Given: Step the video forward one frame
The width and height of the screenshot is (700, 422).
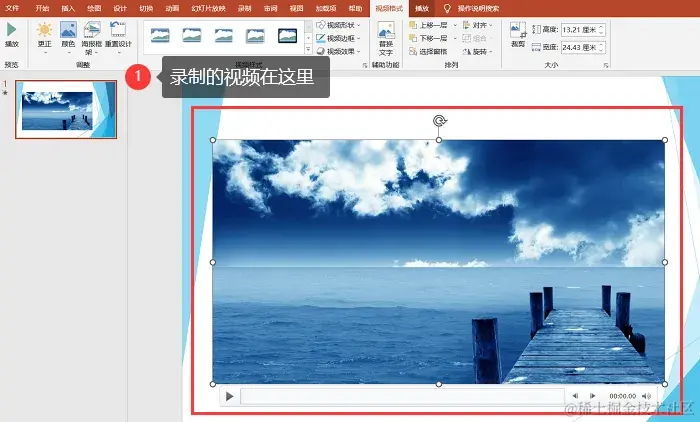Looking at the screenshot, I should click(x=592, y=396).
